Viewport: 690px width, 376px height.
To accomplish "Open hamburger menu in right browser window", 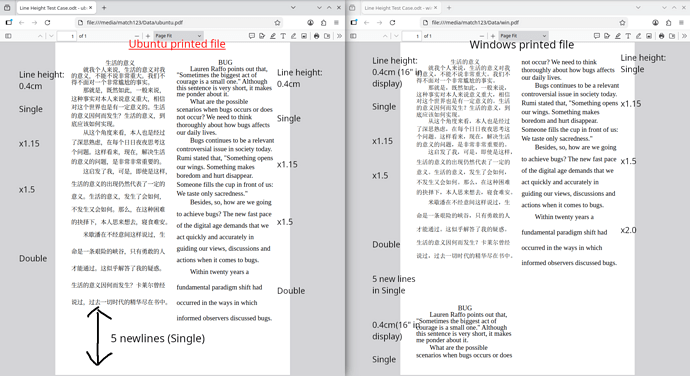I will click(x=681, y=22).
